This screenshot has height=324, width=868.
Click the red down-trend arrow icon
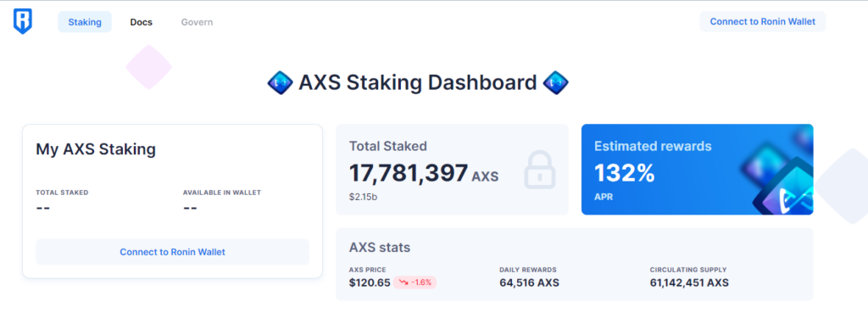point(403,283)
